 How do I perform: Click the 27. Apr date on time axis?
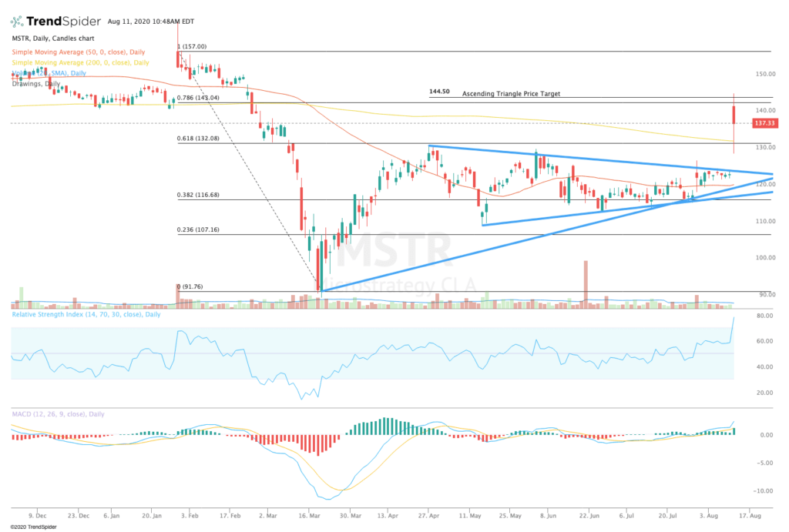pos(428,515)
